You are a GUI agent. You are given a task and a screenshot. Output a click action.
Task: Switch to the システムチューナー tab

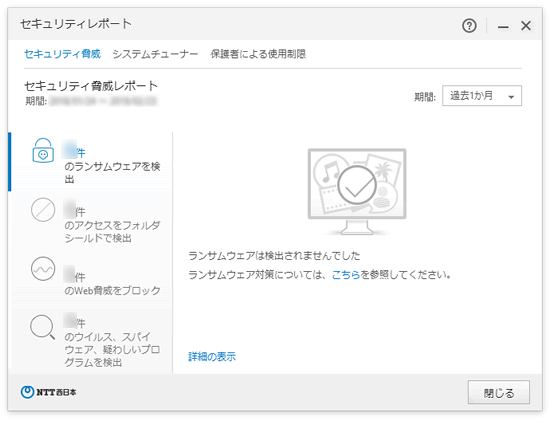(155, 54)
